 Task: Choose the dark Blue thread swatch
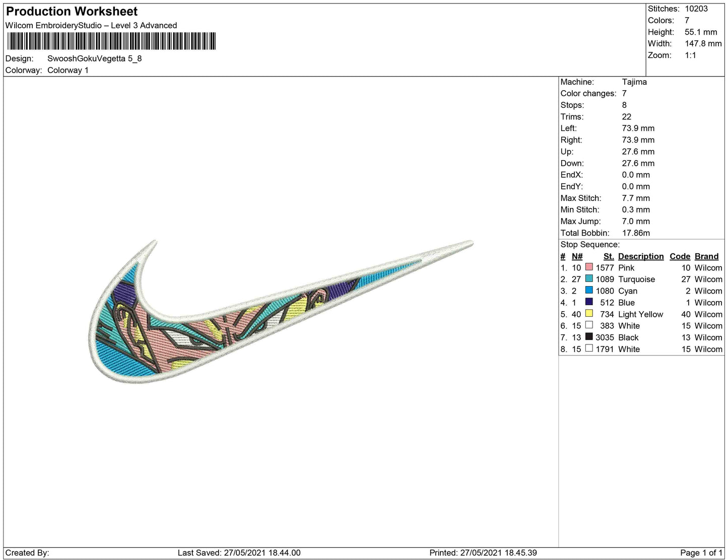coord(589,302)
